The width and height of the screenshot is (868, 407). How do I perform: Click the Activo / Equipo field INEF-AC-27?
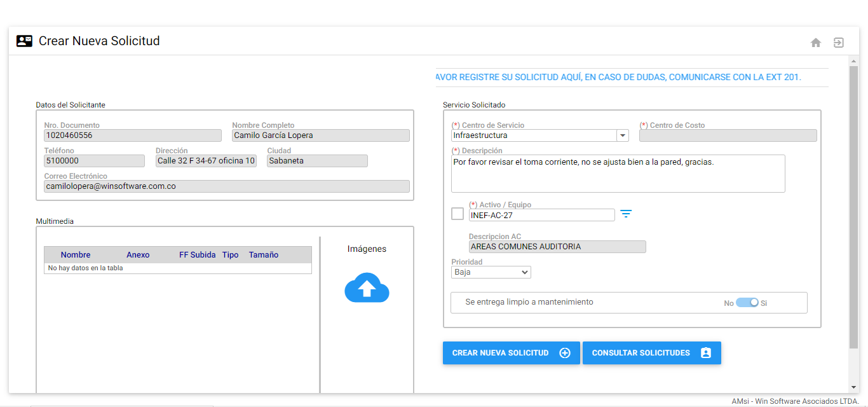point(542,215)
